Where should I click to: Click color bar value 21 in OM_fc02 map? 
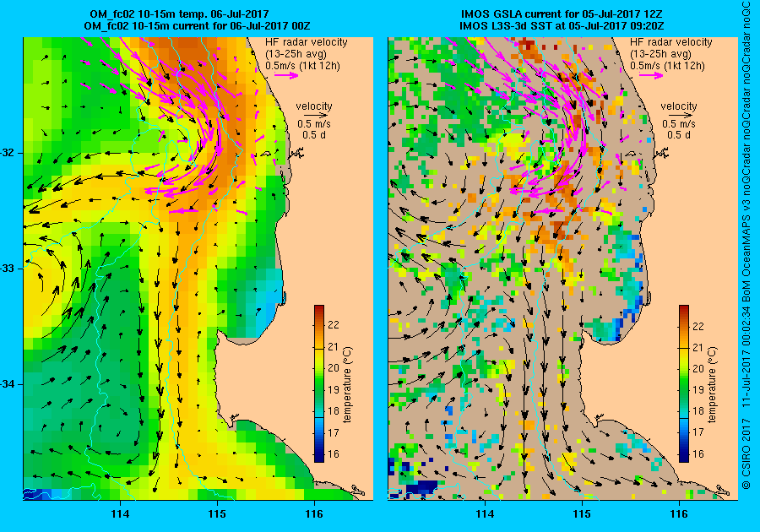[x=333, y=347]
